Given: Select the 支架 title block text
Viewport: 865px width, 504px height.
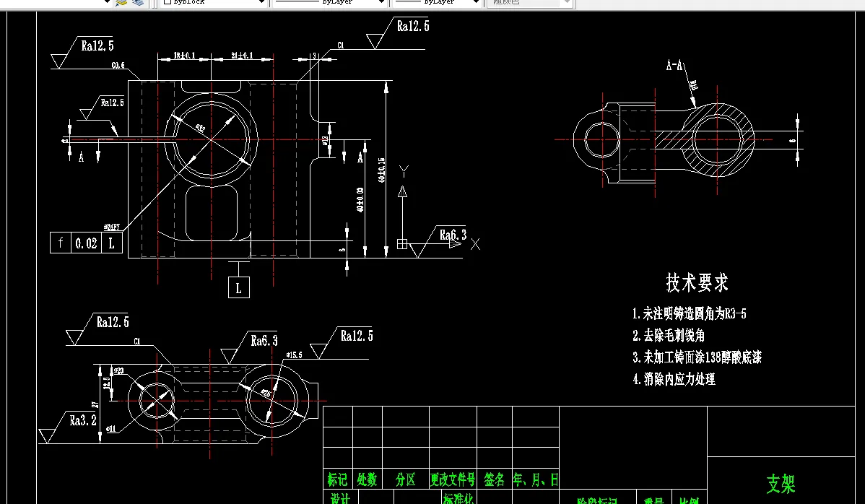Looking at the screenshot, I should (781, 485).
